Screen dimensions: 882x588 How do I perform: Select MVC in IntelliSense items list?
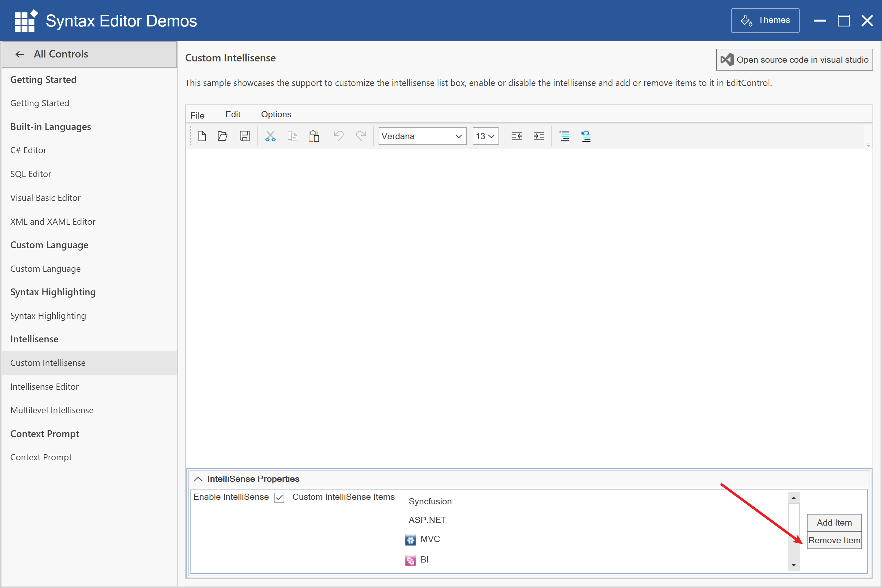pyautogui.click(x=430, y=539)
